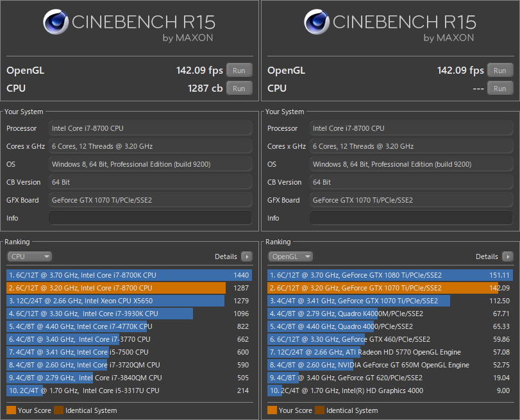Select the Core i5-3317U CPU row
Image resolution: width=520 pixels, height=420 pixels.
click(x=129, y=391)
